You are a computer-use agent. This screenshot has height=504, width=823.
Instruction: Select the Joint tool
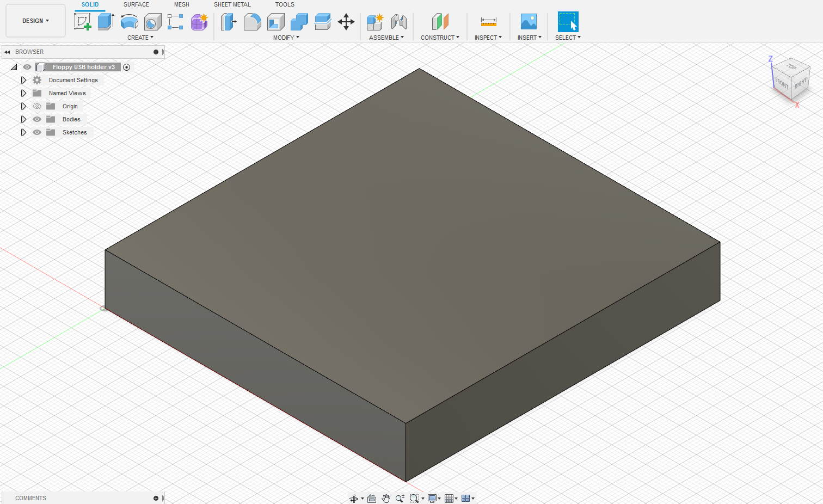pos(399,22)
